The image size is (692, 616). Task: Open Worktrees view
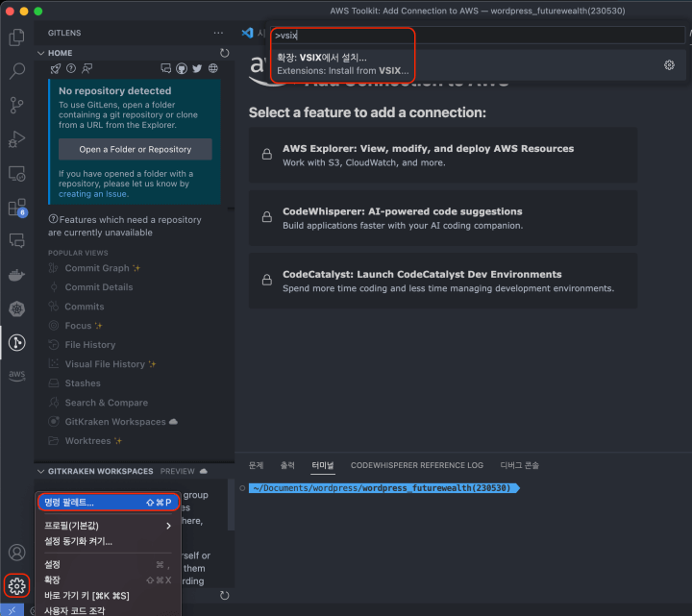click(x=87, y=441)
